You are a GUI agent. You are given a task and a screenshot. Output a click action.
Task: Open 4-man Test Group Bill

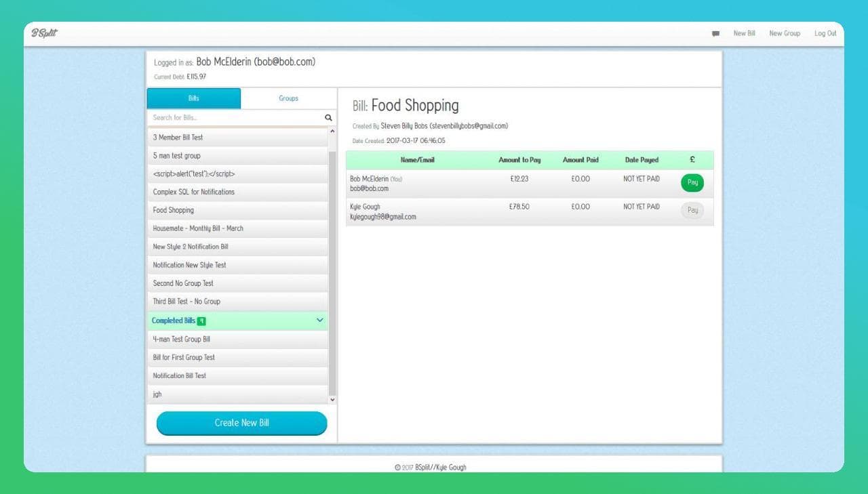[237, 339]
